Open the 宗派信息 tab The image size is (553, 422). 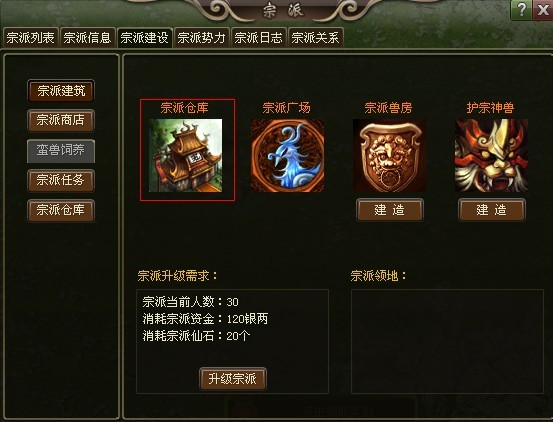(x=87, y=37)
